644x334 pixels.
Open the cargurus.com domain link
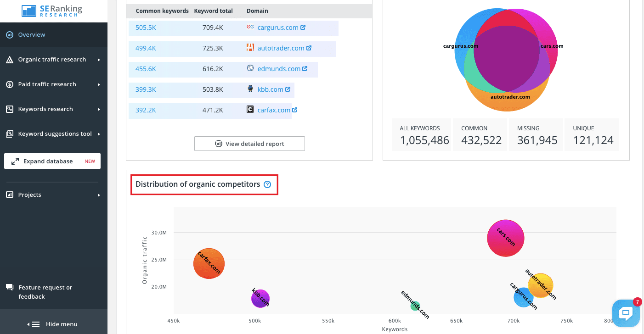click(x=278, y=28)
